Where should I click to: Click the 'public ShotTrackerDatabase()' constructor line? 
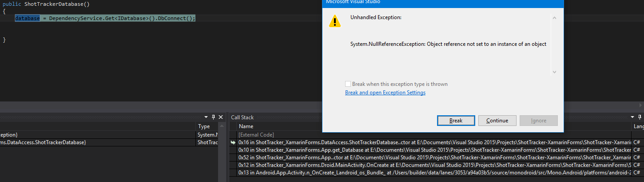(47, 4)
